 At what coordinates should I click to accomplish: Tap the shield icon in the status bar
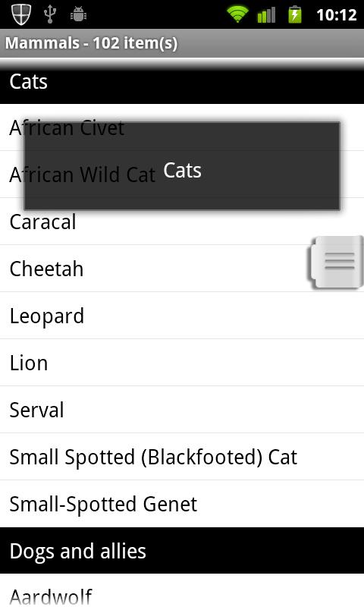click(21, 14)
